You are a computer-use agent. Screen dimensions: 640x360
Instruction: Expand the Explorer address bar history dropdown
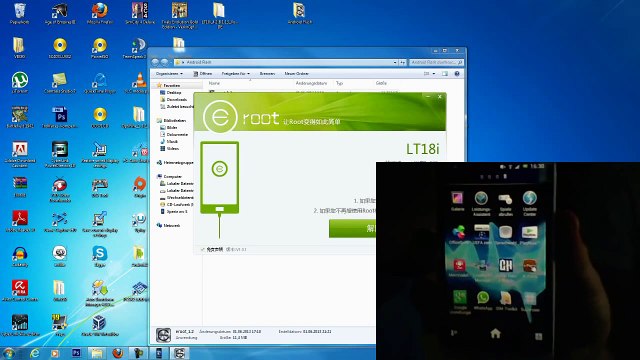pos(395,62)
